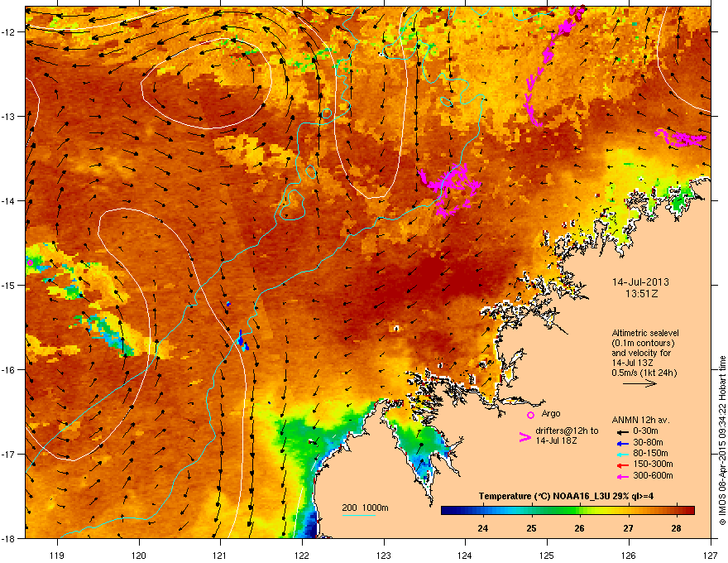Click colorbar tick label 28

click(x=677, y=527)
